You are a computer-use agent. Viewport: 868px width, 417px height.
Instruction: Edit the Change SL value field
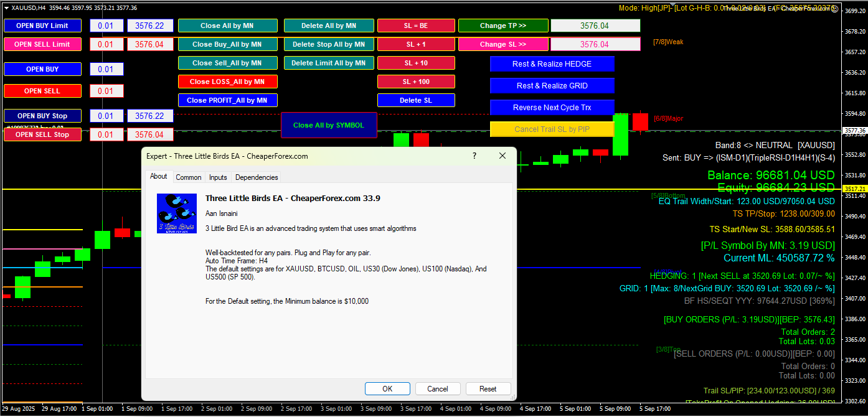595,44
